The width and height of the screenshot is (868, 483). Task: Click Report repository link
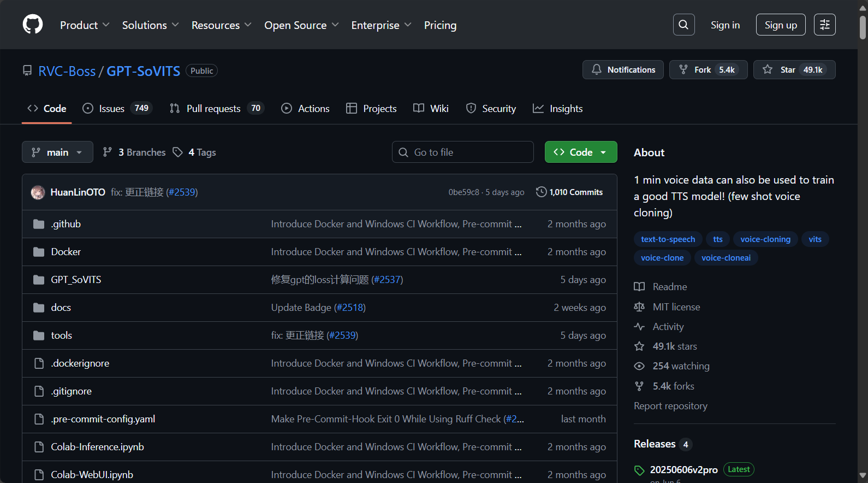pos(670,406)
